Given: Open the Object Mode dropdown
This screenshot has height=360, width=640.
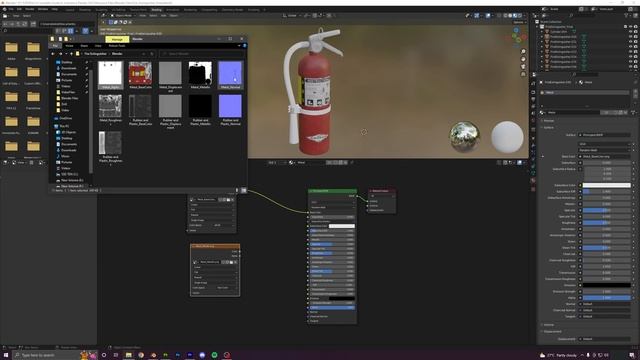Looking at the screenshot, I should (x=122, y=16).
